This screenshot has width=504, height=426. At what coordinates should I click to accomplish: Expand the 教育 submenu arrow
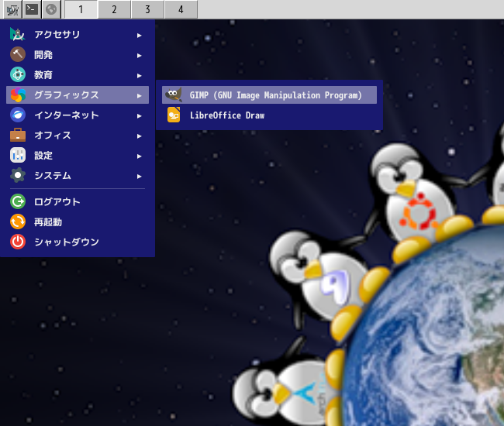tap(139, 75)
